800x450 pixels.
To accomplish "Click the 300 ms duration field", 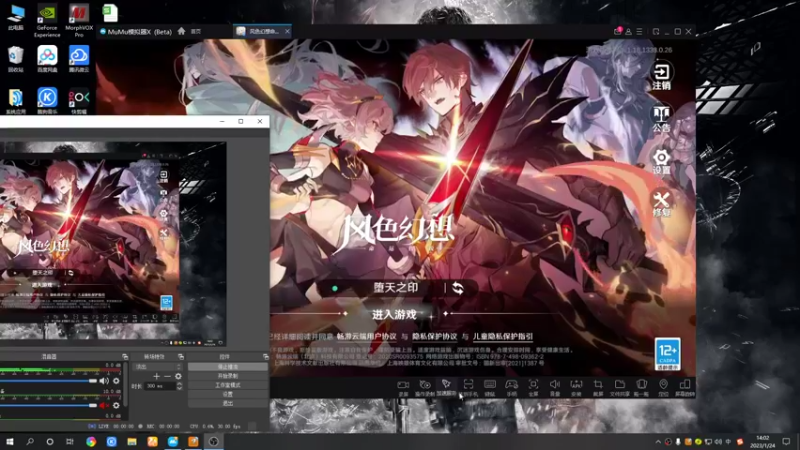I will coord(160,386).
